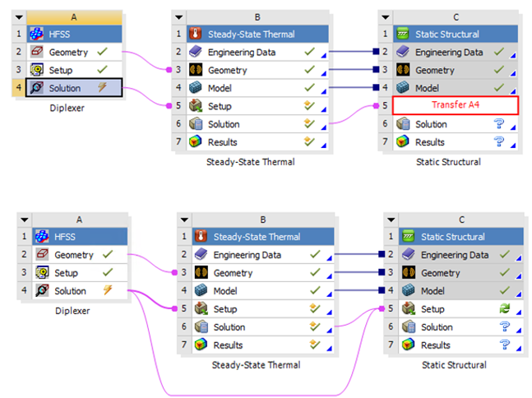
Task: Click Results icon in upper structural system
Action: point(403,141)
